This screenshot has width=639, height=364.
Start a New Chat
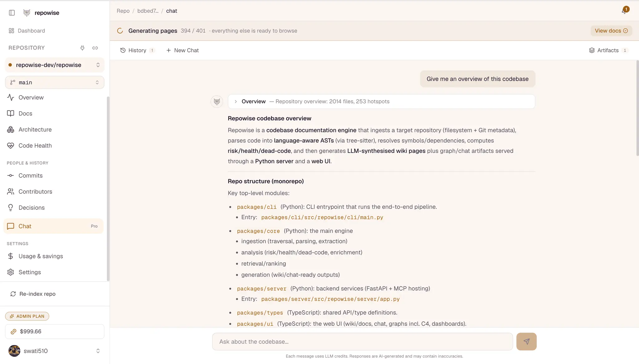tap(183, 50)
